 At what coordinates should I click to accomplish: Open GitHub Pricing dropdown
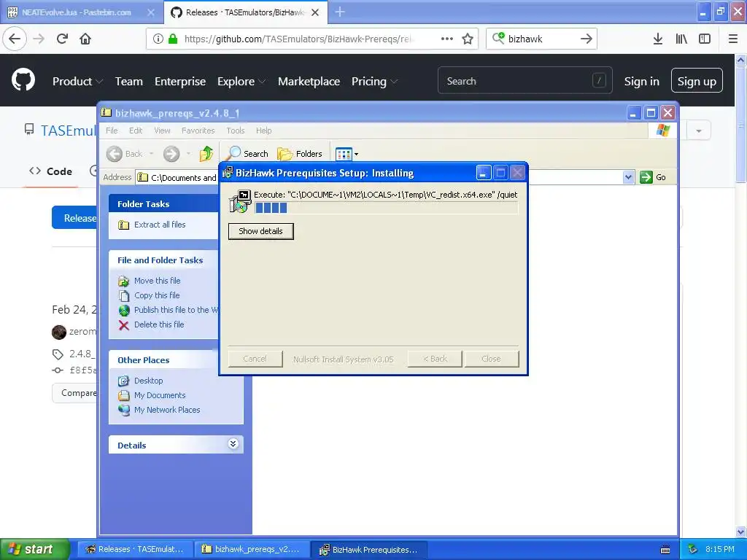tap(374, 82)
